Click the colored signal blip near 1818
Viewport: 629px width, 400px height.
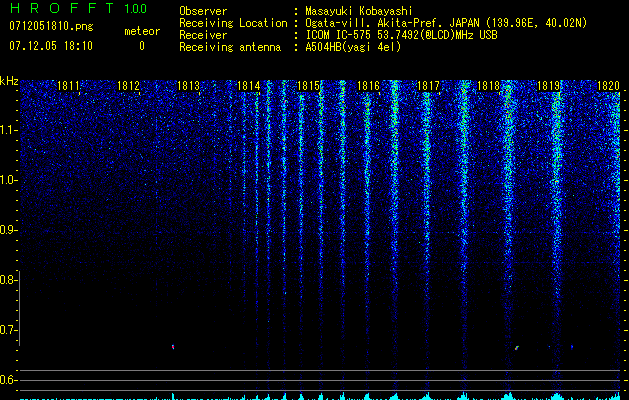pos(517,347)
